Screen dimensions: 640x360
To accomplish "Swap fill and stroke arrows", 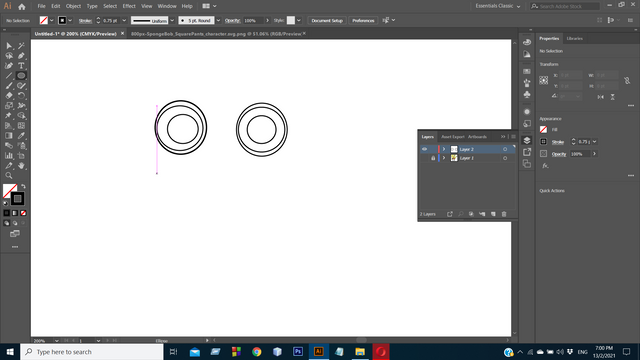I will click(x=23, y=187).
